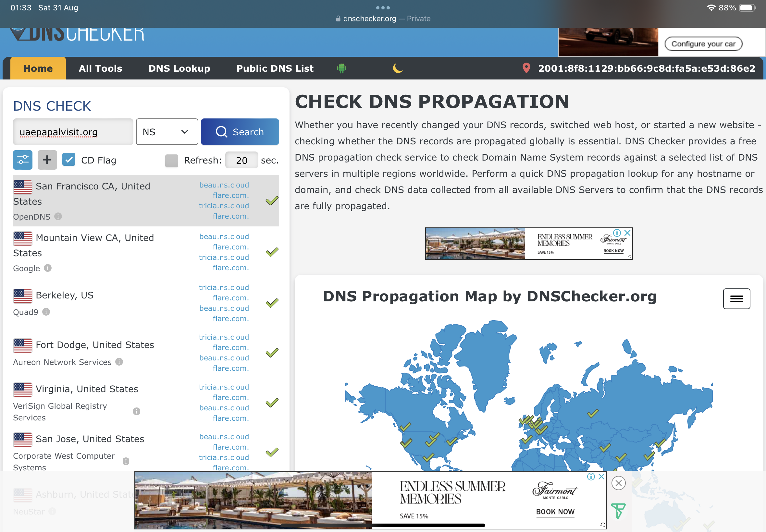Viewport: 766px width, 532px height.
Task: Open the All Tools menu
Action: (100, 68)
